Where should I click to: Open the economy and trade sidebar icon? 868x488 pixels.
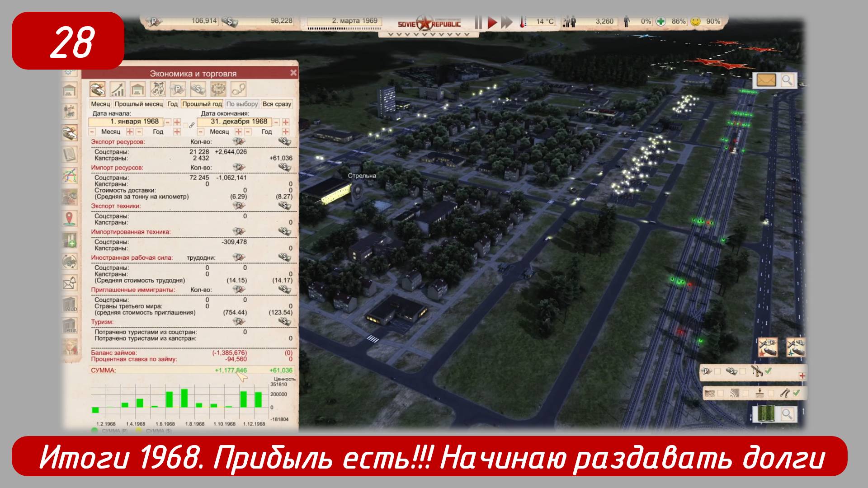pyautogui.click(x=70, y=133)
